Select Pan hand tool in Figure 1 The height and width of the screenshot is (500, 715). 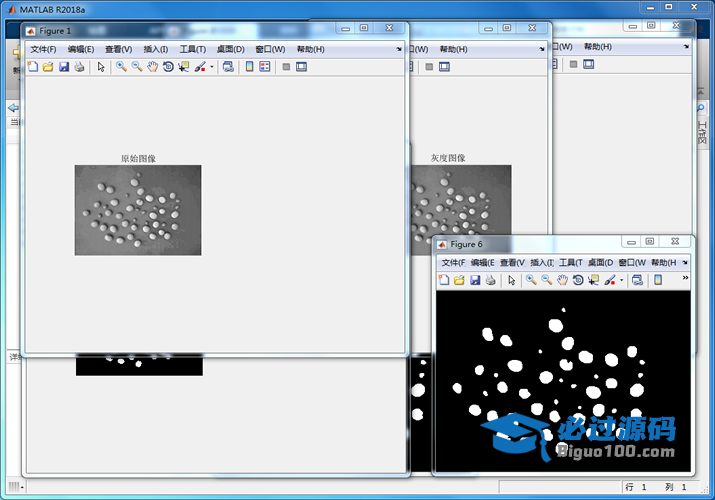[152, 67]
